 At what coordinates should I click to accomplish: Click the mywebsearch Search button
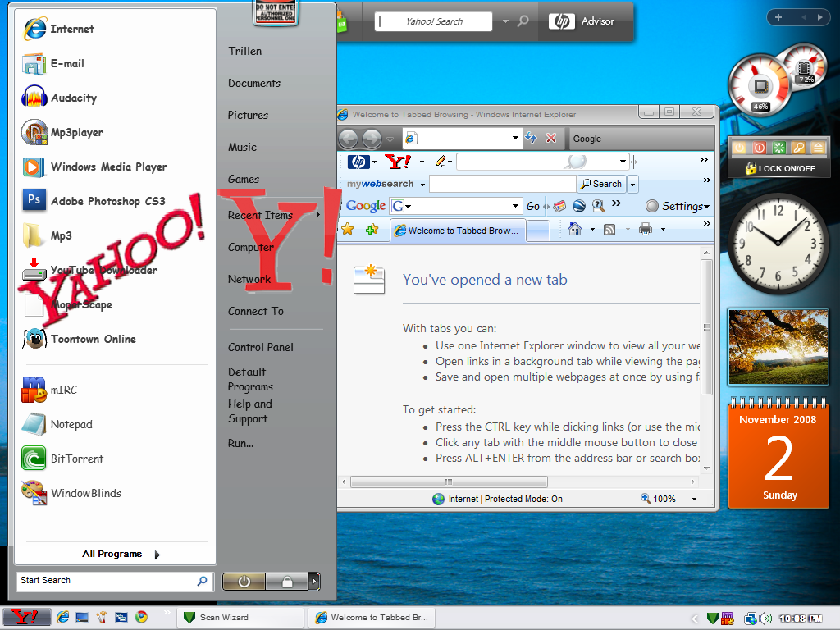tap(601, 184)
